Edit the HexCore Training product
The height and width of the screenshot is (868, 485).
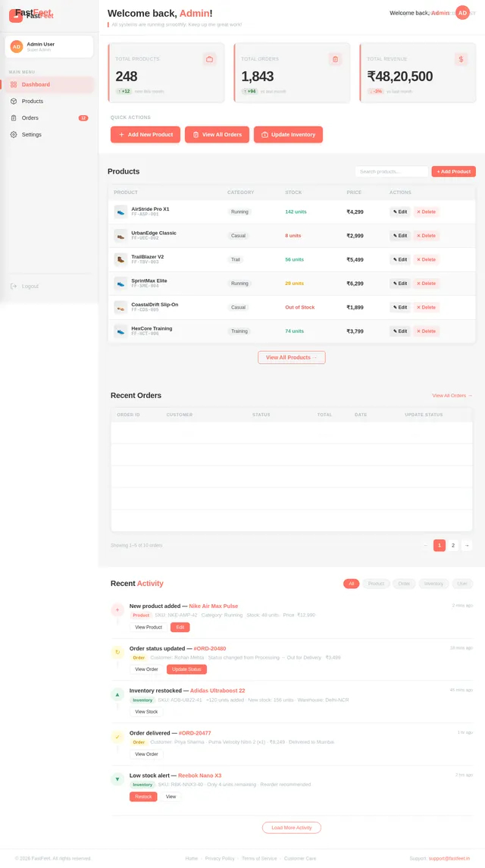[x=399, y=331]
